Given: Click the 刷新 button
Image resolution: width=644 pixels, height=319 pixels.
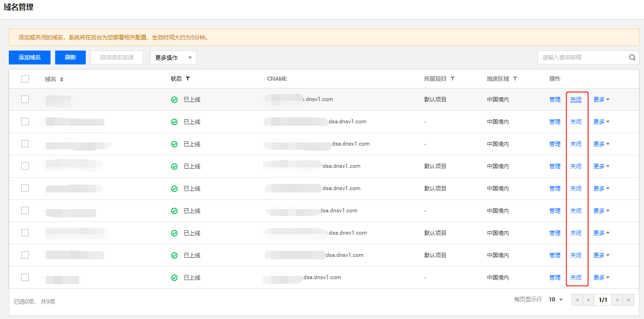Looking at the screenshot, I should click(x=70, y=57).
